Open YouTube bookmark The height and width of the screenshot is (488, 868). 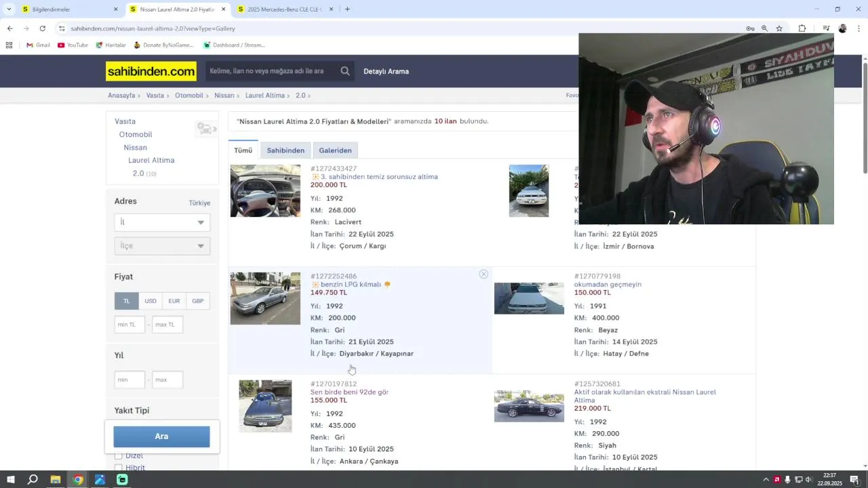click(x=73, y=45)
